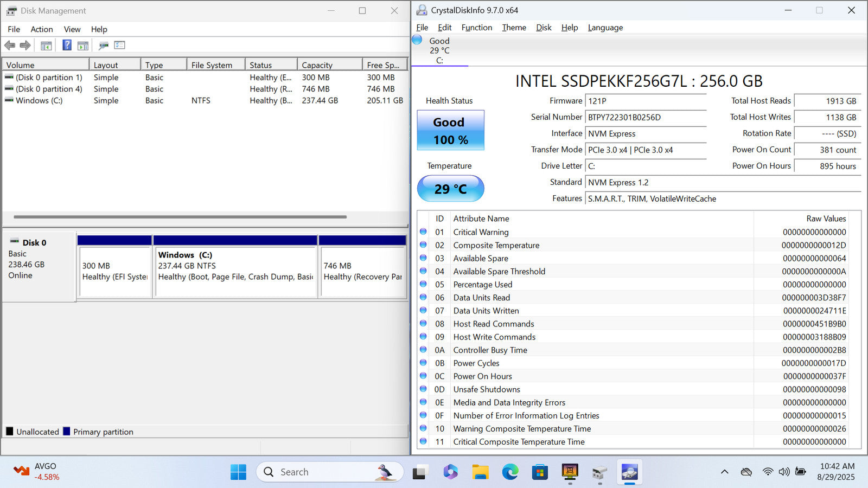The image size is (868, 488).
Task: Sort volumes by Status column header
Action: (x=271, y=65)
